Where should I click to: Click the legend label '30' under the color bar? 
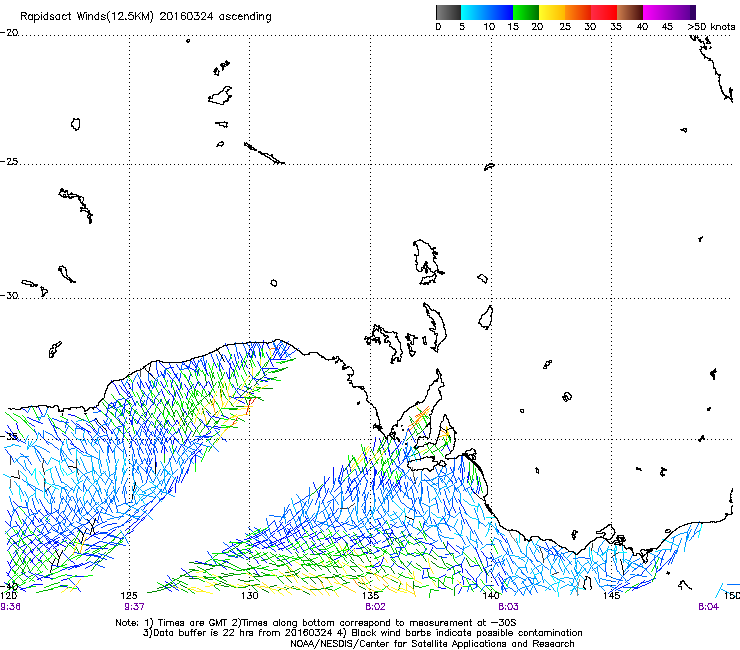tap(590, 27)
